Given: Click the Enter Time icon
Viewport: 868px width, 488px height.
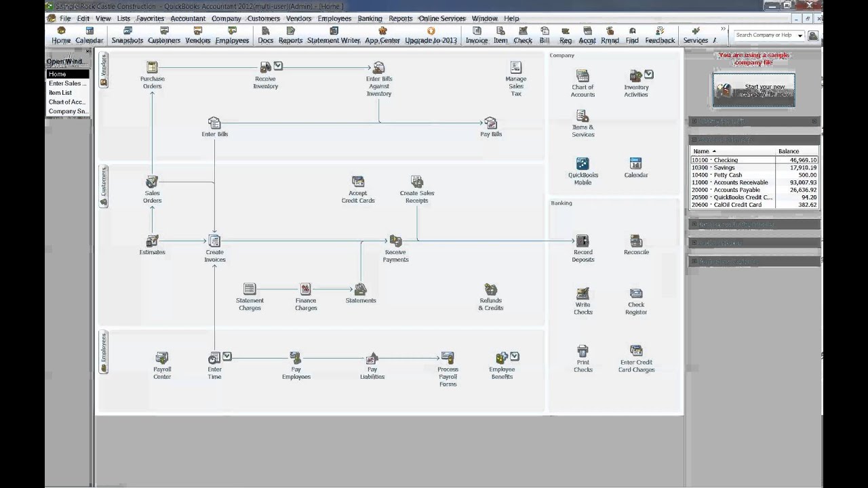Looking at the screenshot, I should [214, 357].
